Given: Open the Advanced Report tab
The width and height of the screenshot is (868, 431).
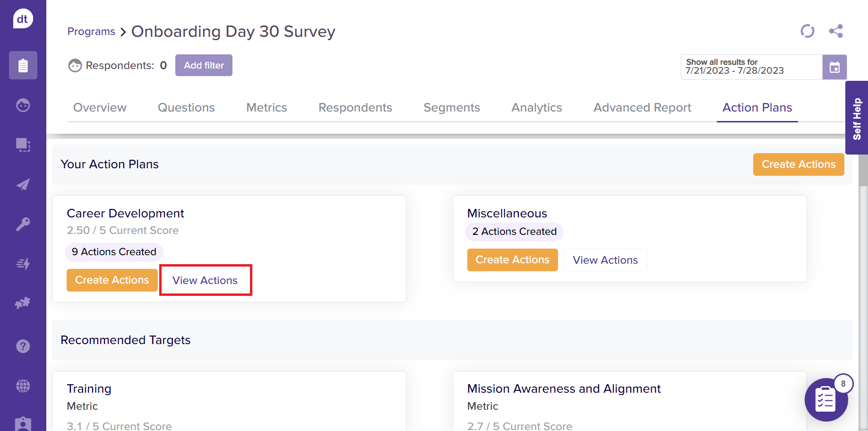Looking at the screenshot, I should pyautogui.click(x=642, y=108).
